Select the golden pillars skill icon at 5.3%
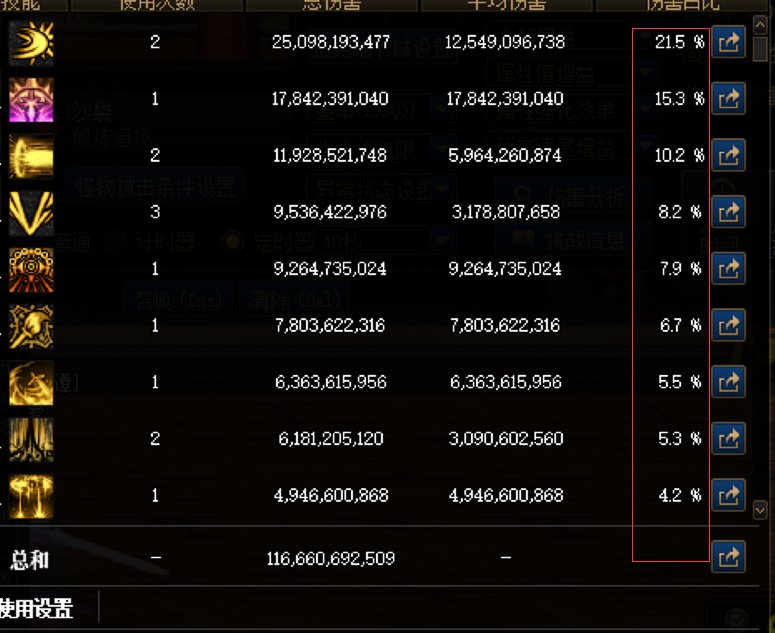This screenshot has height=633, width=775. (31, 440)
